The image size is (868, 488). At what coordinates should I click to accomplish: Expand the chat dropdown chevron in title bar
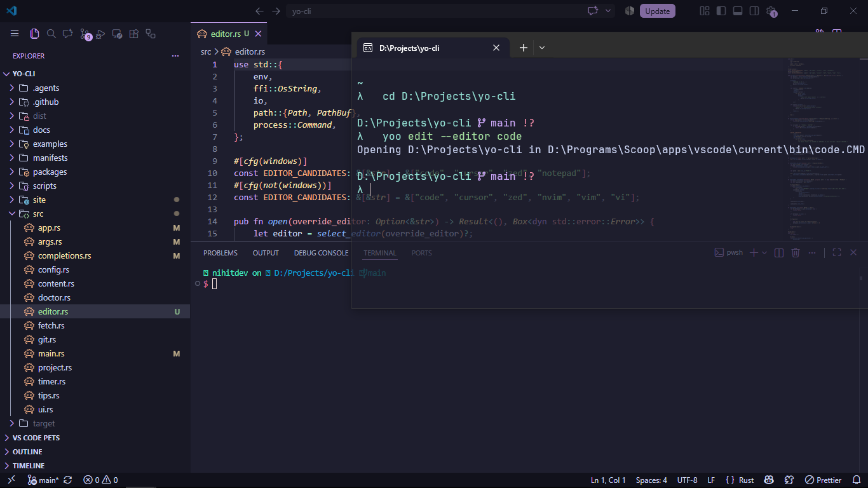click(x=609, y=11)
